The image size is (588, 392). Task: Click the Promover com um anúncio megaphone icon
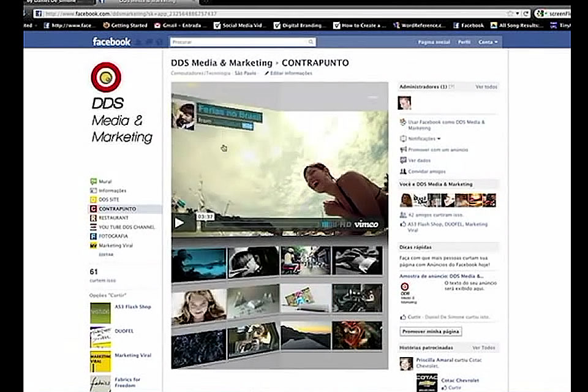pyautogui.click(x=403, y=149)
